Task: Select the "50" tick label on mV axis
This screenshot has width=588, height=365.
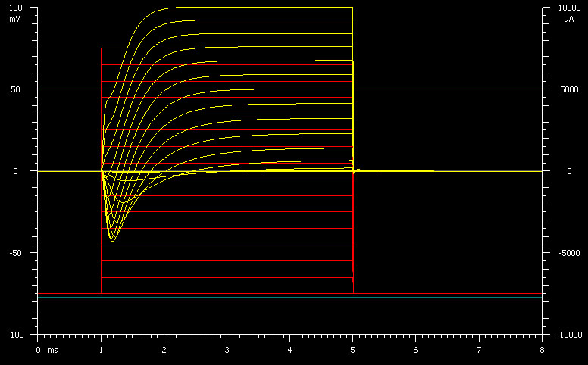Action: tap(15, 89)
